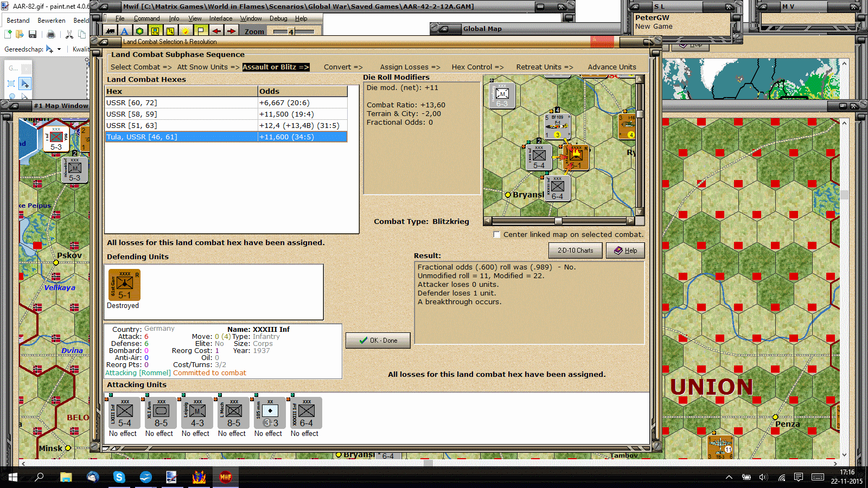Click the red left arrow toolbar icon
Screen dimensions: 868x488
216,31
